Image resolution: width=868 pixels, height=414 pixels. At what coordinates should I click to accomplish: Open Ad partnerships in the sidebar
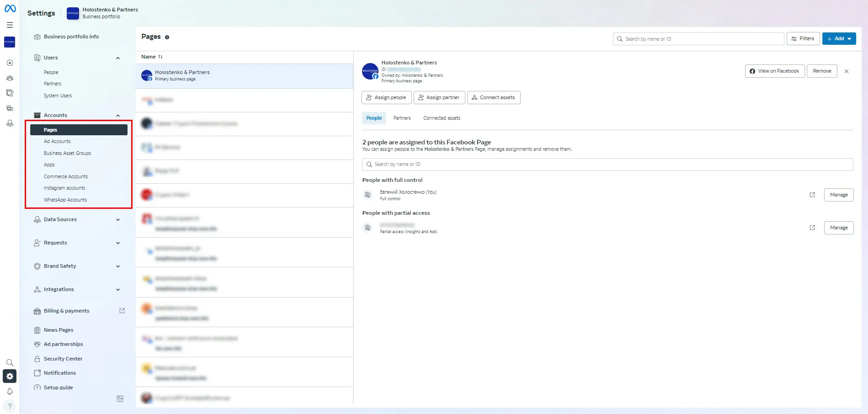point(63,344)
